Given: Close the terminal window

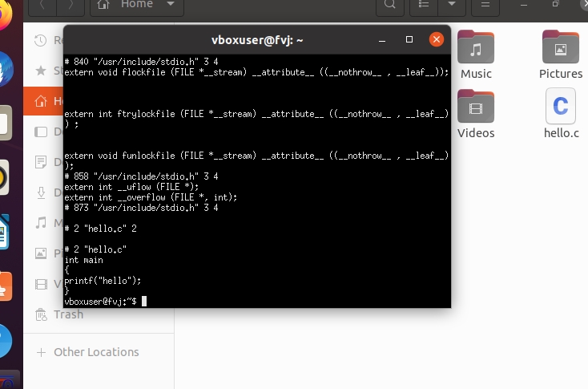Looking at the screenshot, I should 437,39.
